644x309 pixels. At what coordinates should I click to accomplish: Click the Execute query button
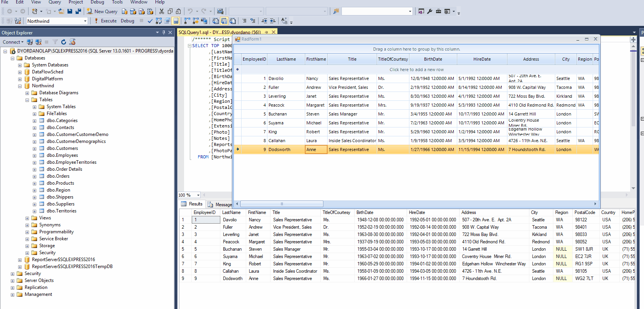click(105, 21)
